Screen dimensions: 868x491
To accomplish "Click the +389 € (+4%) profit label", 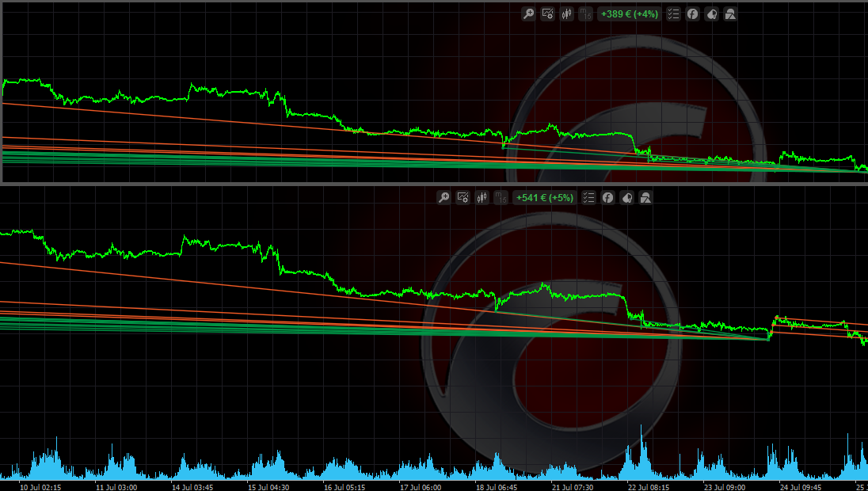I will click(x=630, y=13).
